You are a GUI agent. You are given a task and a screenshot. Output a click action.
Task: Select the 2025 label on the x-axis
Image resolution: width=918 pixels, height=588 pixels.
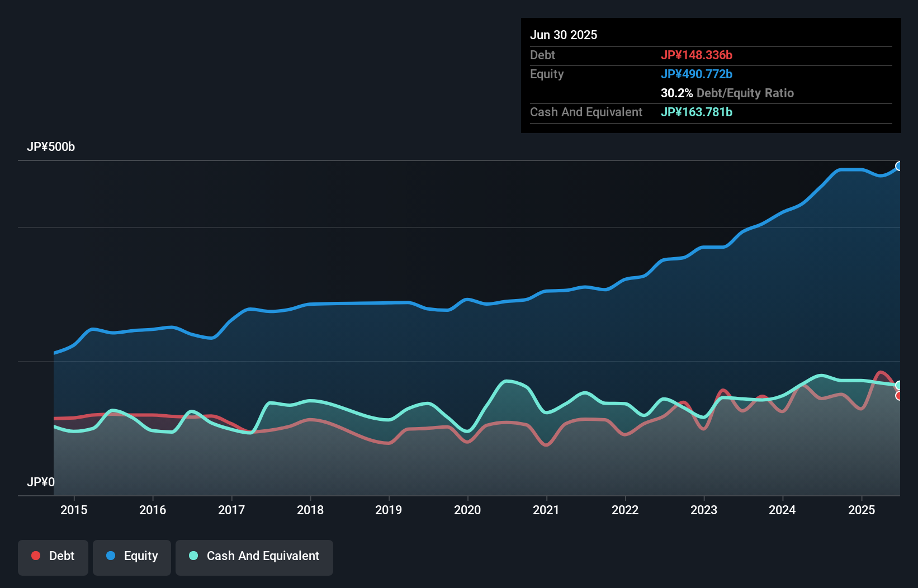pyautogui.click(x=861, y=510)
